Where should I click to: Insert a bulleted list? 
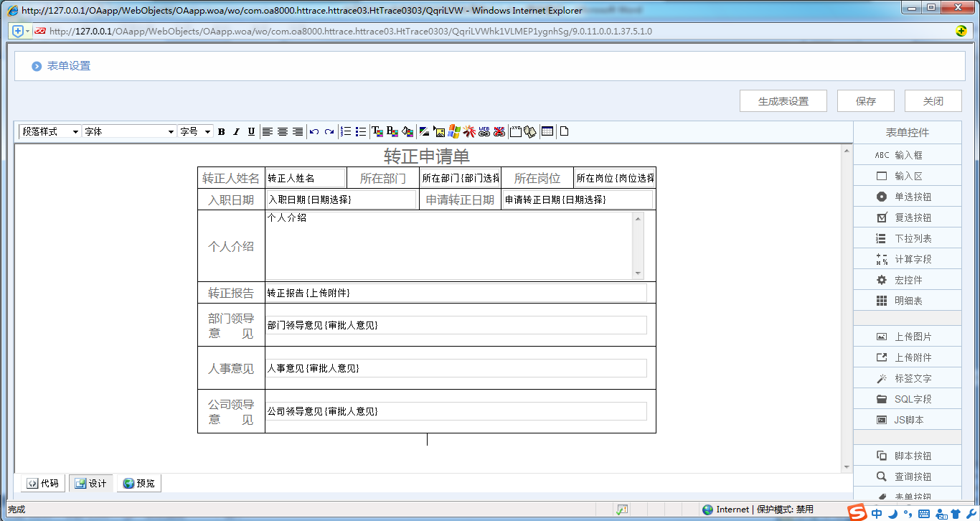pos(361,132)
